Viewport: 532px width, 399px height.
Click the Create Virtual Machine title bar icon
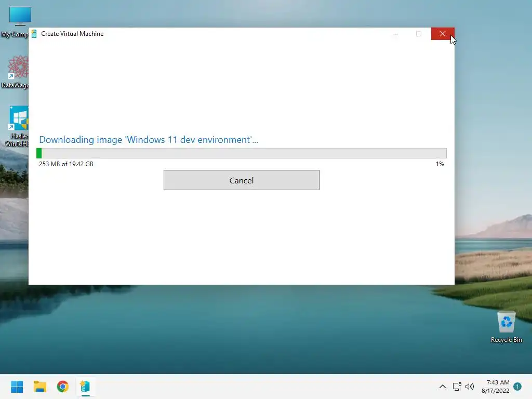tap(34, 34)
